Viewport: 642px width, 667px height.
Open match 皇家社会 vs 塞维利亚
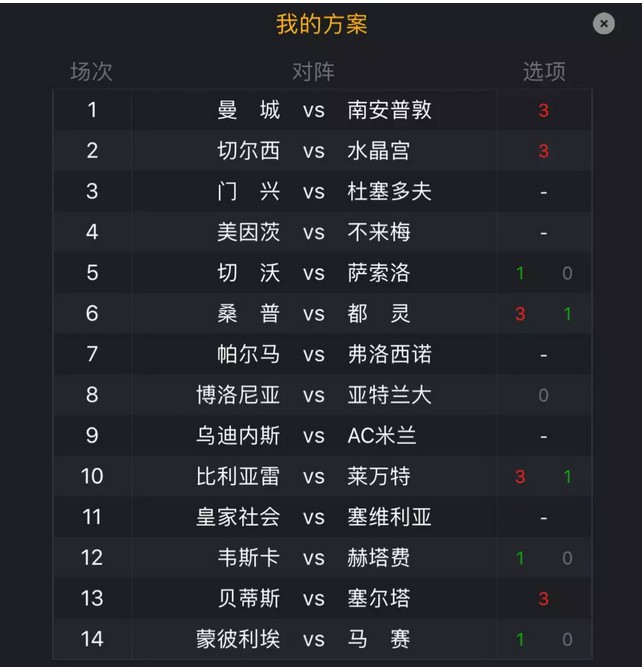[x=314, y=517]
